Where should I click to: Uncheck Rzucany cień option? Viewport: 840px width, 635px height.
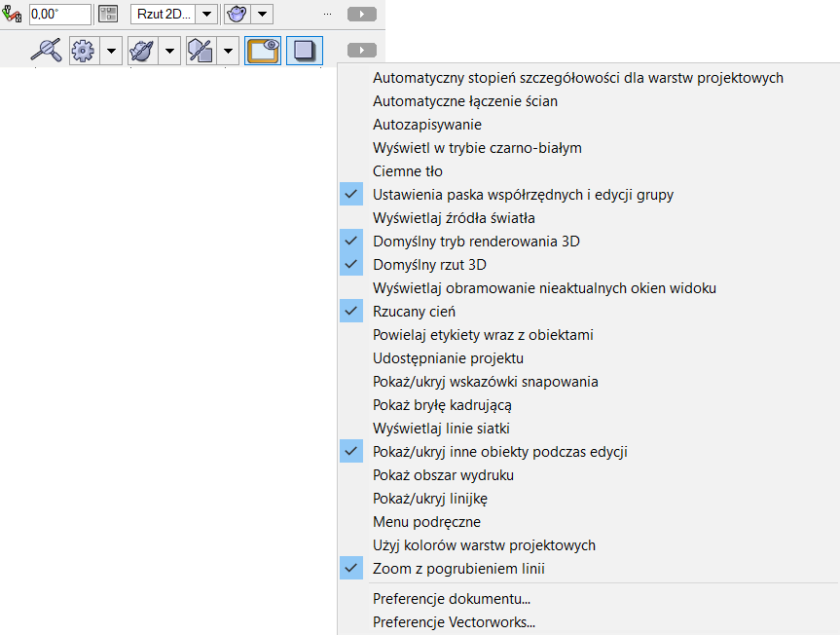tap(587, 312)
